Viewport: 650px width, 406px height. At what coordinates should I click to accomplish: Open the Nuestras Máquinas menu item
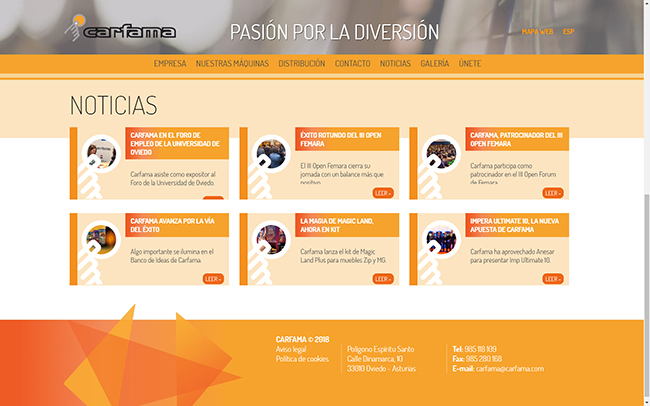232,64
